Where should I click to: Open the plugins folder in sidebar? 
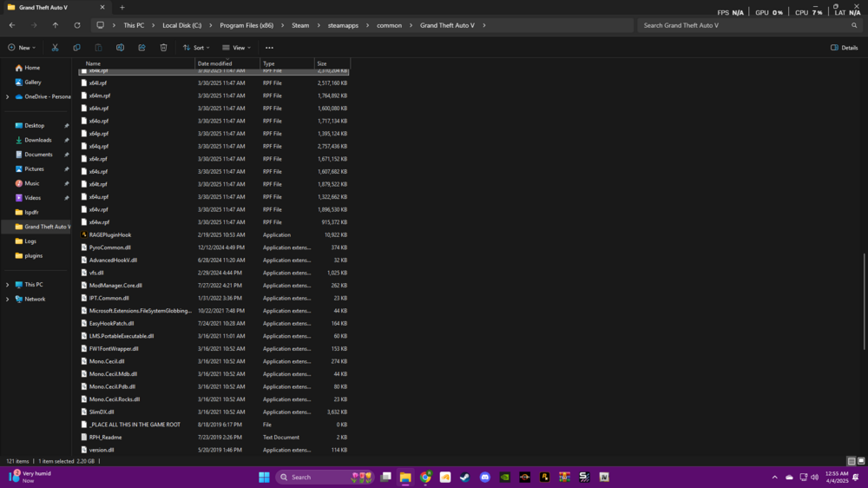[x=33, y=255]
